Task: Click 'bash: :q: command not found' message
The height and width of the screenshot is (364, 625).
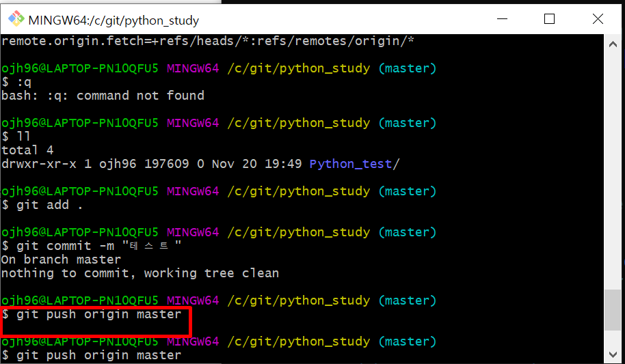Action: coord(103,96)
